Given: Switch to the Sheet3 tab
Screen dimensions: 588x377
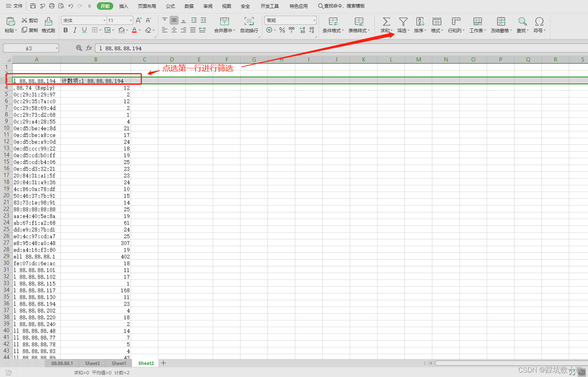Looking at the screenshot, I should click(x=92, y=363).
